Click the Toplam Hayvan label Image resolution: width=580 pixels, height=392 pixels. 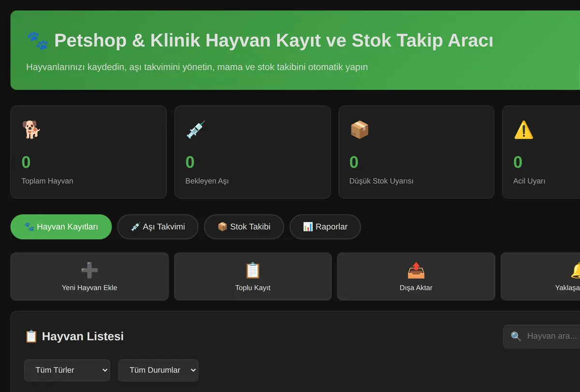click(47, 181)
